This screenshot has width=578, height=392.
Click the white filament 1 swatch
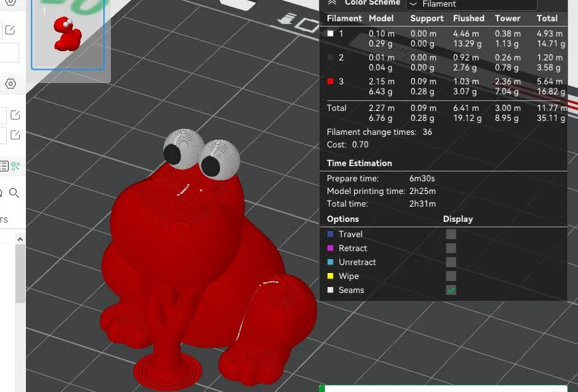click(331, 33)
